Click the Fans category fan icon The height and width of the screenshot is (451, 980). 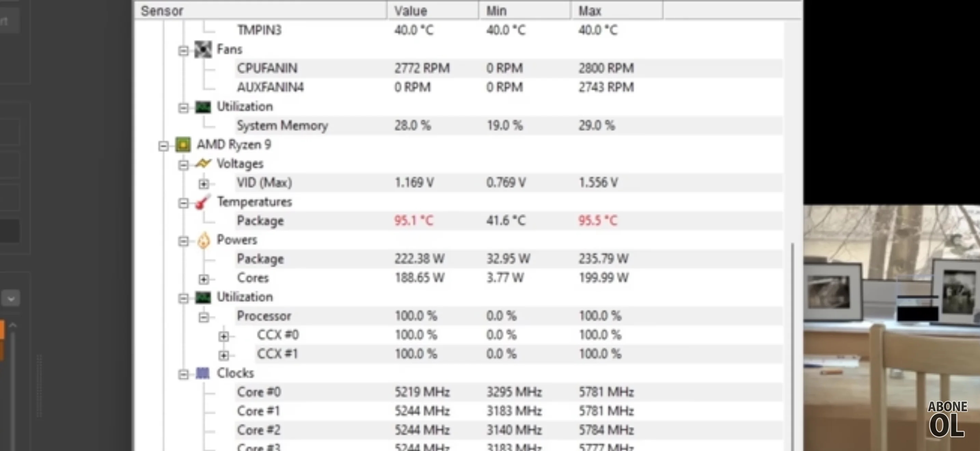203,50
